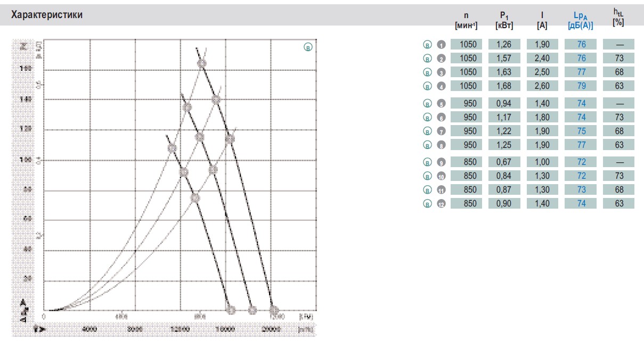Pick the numbered circle 7 icon
The height and width of the screenshot is (347, 644).
tap(441, 131)
